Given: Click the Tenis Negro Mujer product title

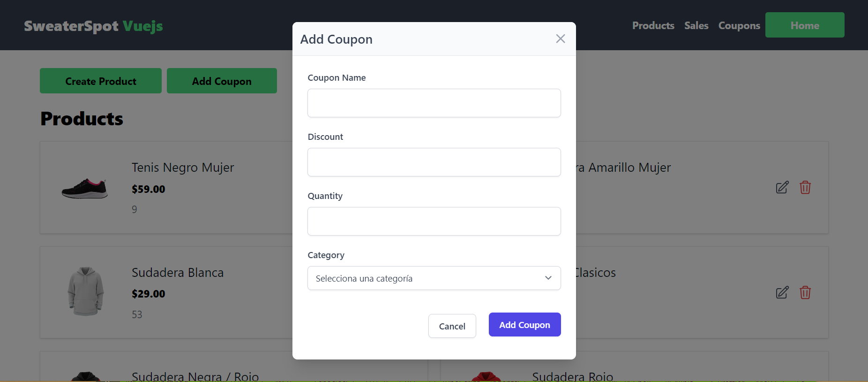Looking at the screenshot, I should coord(183,168).
